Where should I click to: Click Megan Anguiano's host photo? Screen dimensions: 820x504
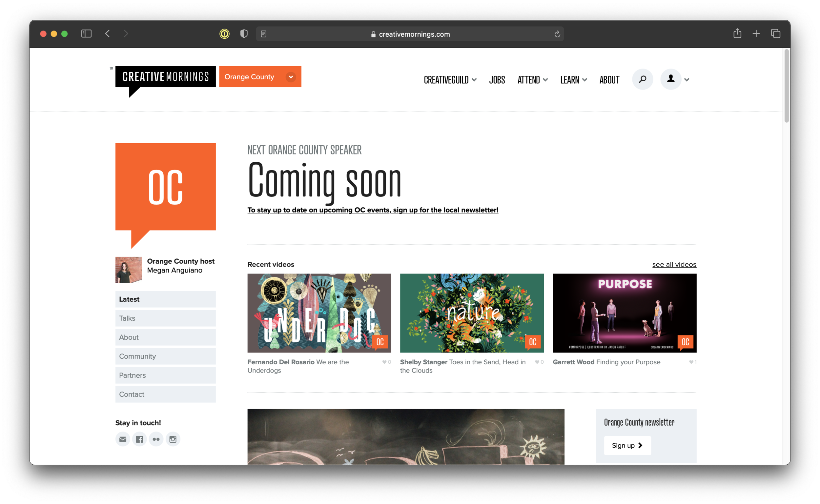[128, 270]
